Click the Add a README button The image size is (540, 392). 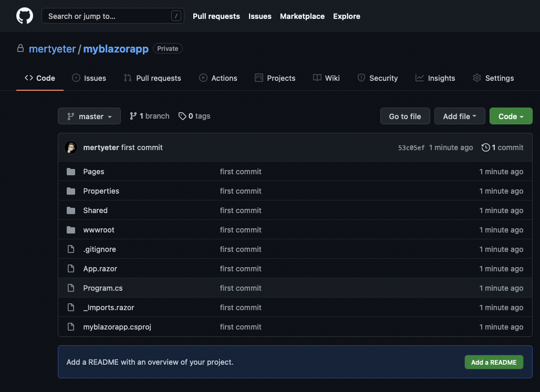tap(493, 362)
